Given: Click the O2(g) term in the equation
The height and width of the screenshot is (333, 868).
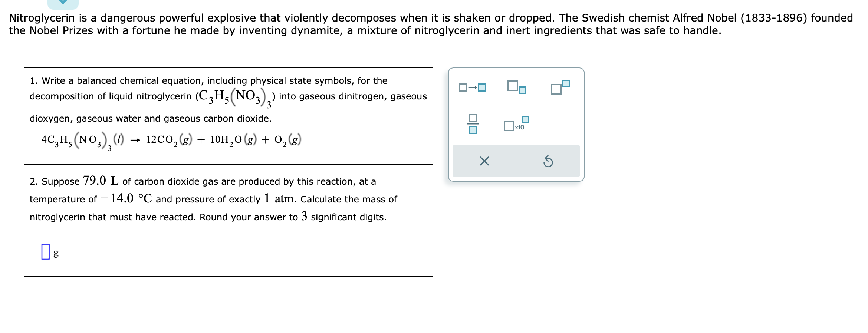Looking at the screenshot, I should [287, 140].
